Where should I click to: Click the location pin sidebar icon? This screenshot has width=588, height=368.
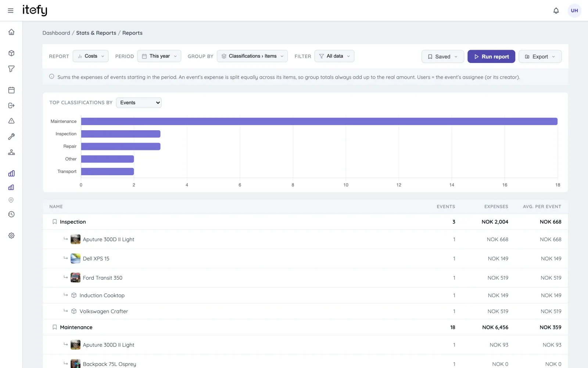(x=11, y=200)
